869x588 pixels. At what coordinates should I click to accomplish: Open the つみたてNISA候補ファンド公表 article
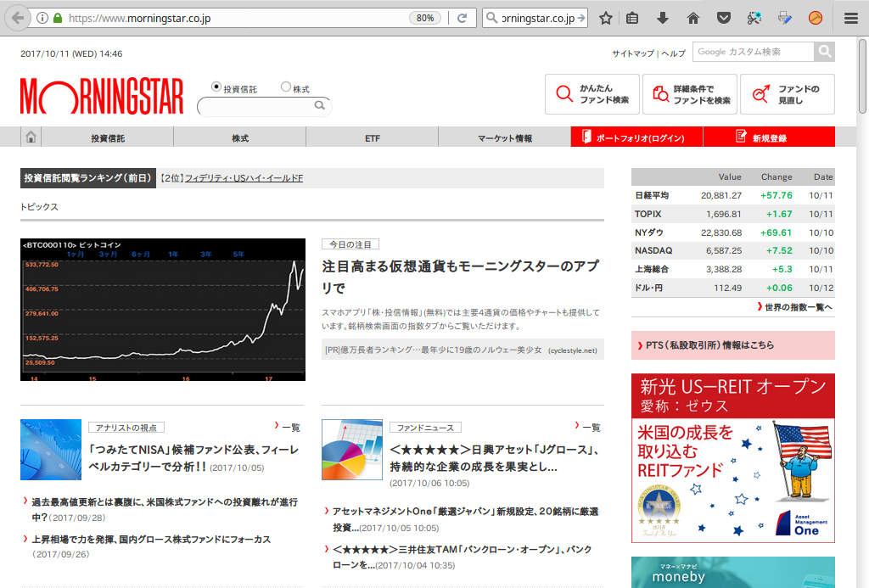(193, 458)
